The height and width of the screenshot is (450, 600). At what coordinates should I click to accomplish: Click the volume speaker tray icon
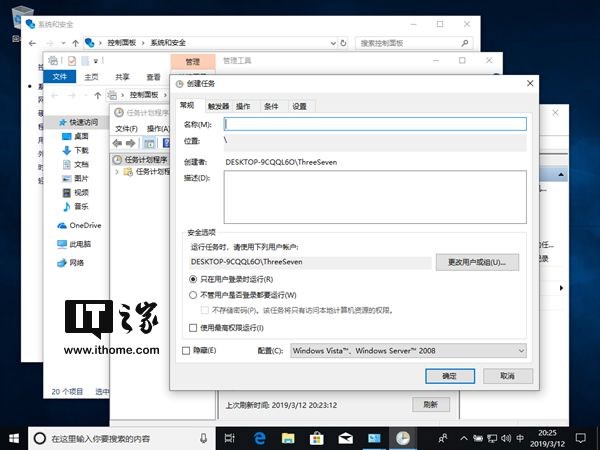point(506,439)
